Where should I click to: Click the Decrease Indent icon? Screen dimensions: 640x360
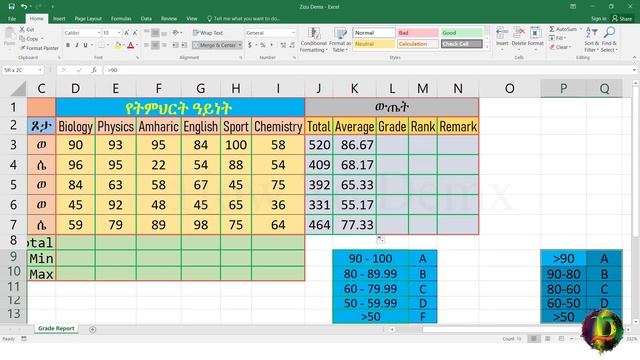pos(175,45)
